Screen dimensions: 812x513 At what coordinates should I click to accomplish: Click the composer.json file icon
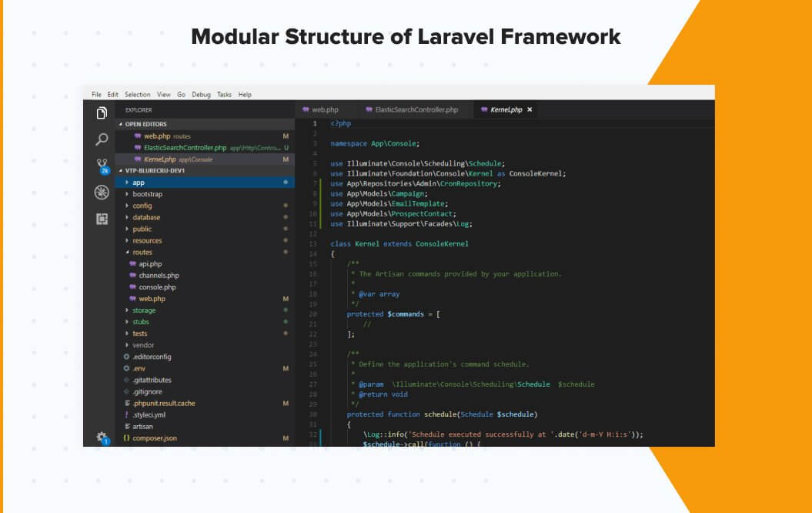(x=126, y=438)
